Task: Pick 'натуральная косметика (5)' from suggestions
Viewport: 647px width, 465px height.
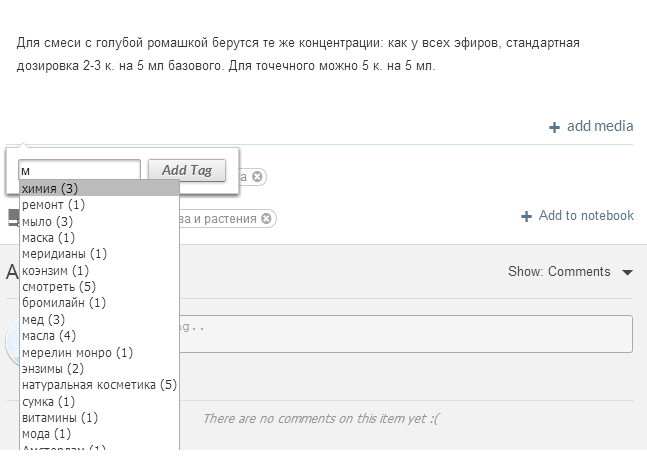Action: (x=99, y=385)
